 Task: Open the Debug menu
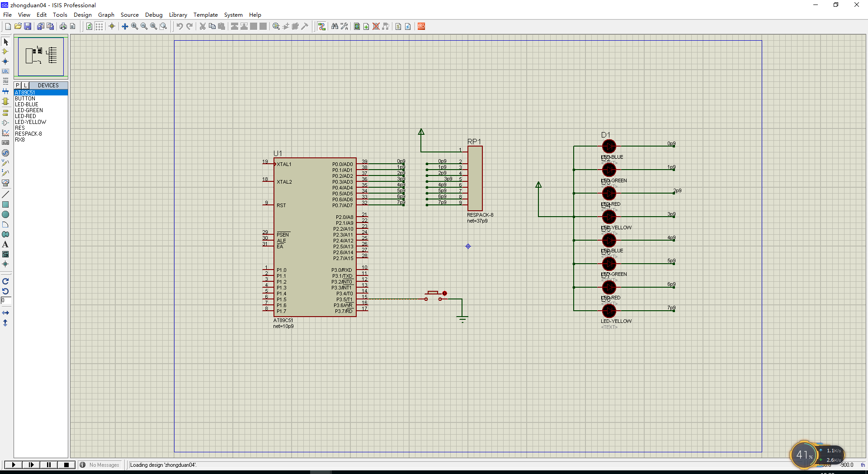154,14
